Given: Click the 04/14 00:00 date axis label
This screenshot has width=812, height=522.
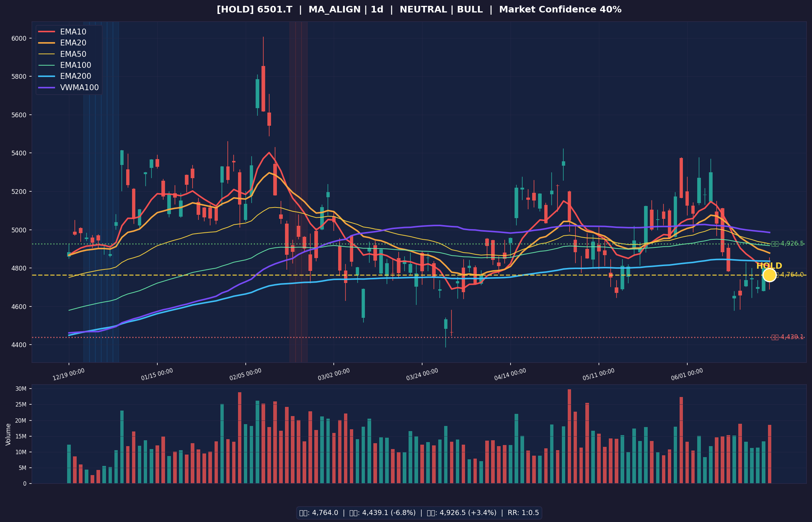Looking at the screenshot, I should pos(510,374).
